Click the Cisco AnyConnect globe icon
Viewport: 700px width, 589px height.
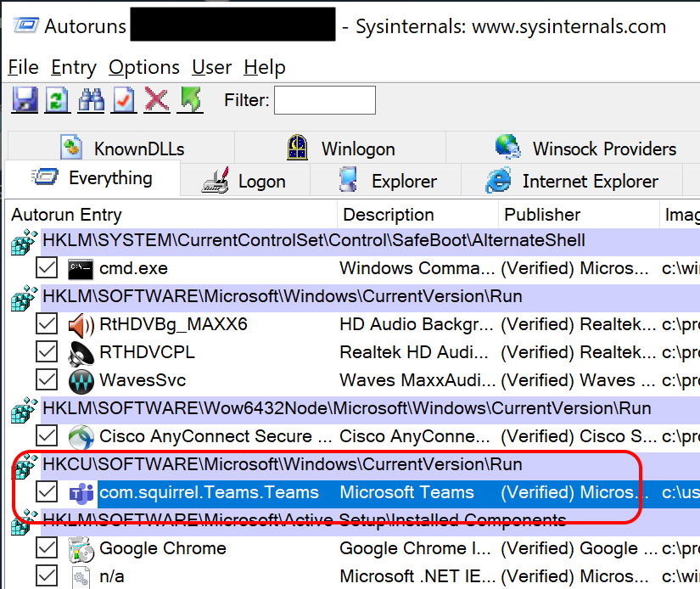tap(81, 437)
